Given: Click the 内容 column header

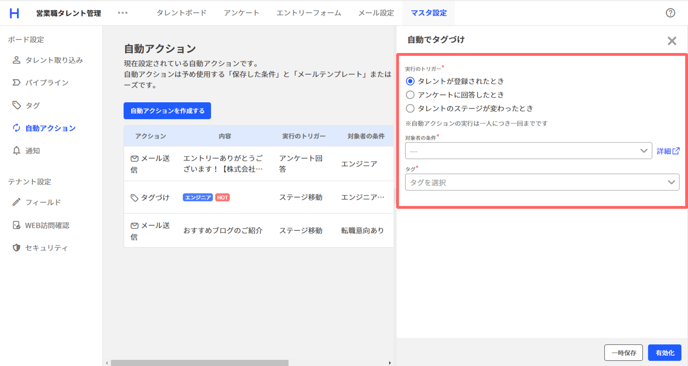Looking at the screenshot, I should pyautogui.click(x=225, y=136).
